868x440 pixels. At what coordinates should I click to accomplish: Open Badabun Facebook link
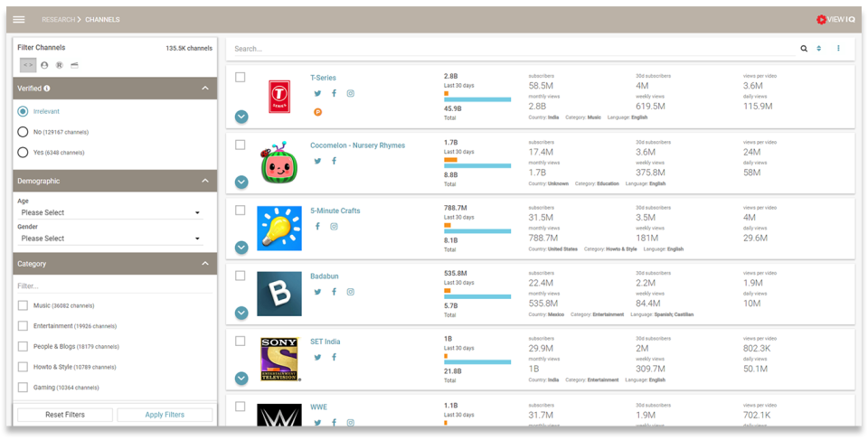pyautogui.click(x=334, y=292)
